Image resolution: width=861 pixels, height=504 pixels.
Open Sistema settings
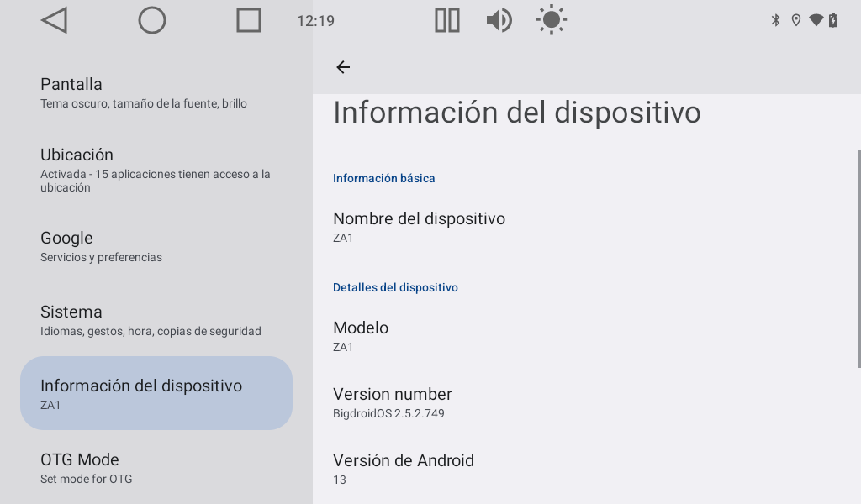coord(156,320)
